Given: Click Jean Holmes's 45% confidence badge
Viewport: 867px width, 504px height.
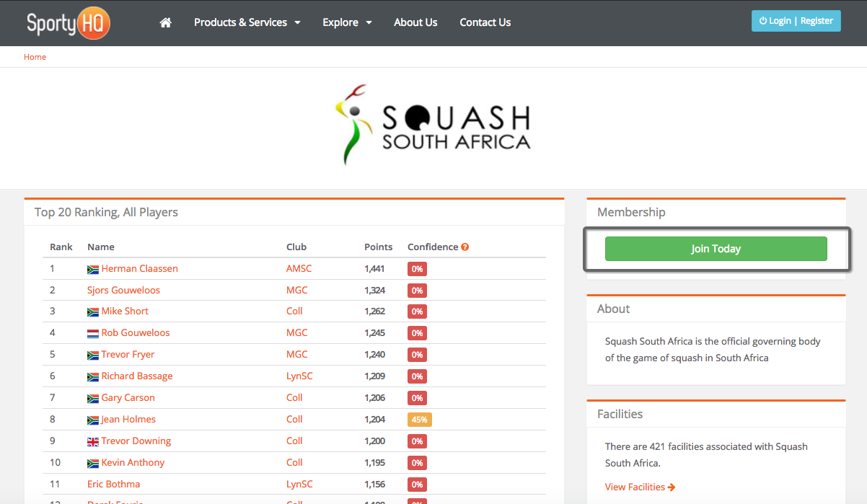Looking at the screenshot, I should tap(420, 420).
